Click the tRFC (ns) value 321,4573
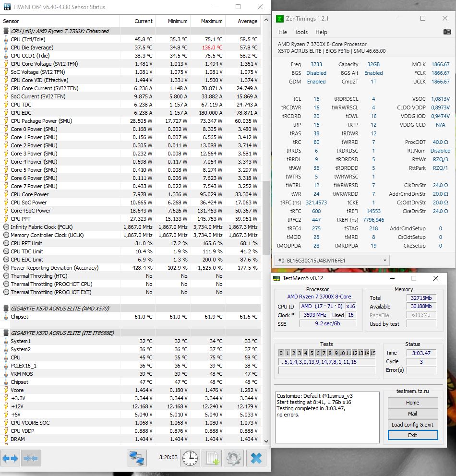 click(316, 202)
